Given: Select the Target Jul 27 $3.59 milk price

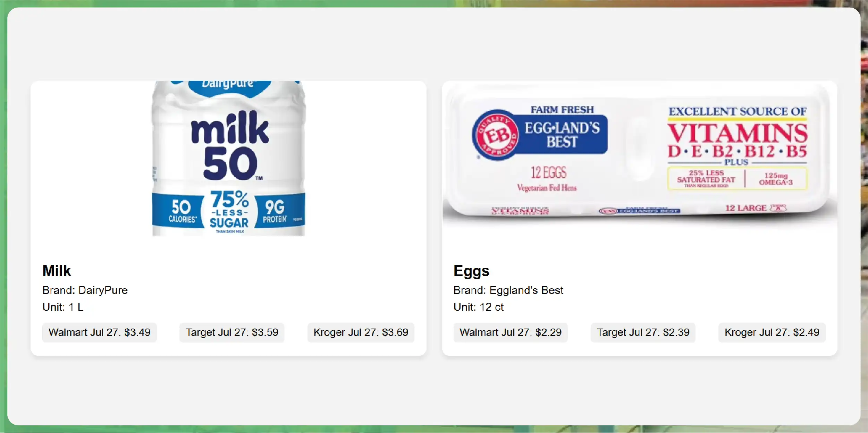Looking at the screenshot, I should coord(232,332).
